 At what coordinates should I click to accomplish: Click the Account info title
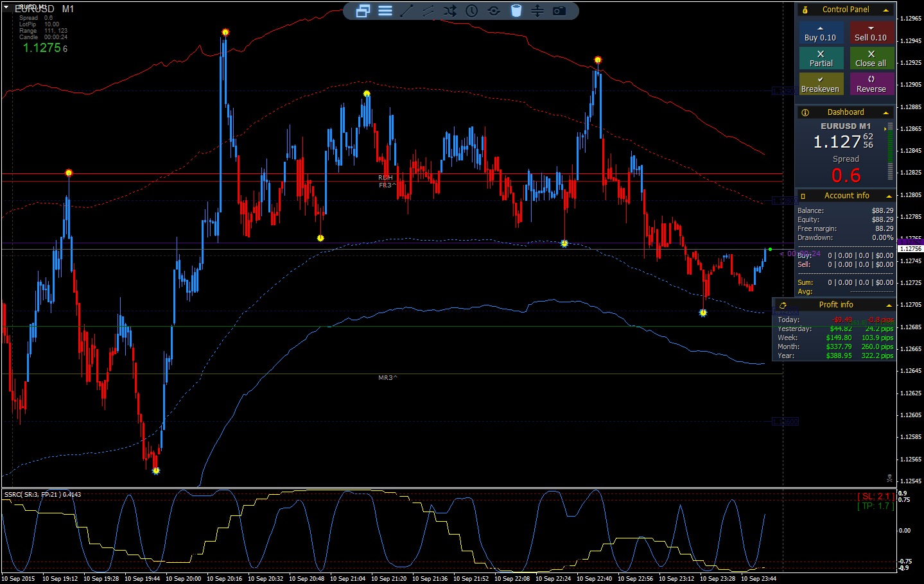coord(847,196)
